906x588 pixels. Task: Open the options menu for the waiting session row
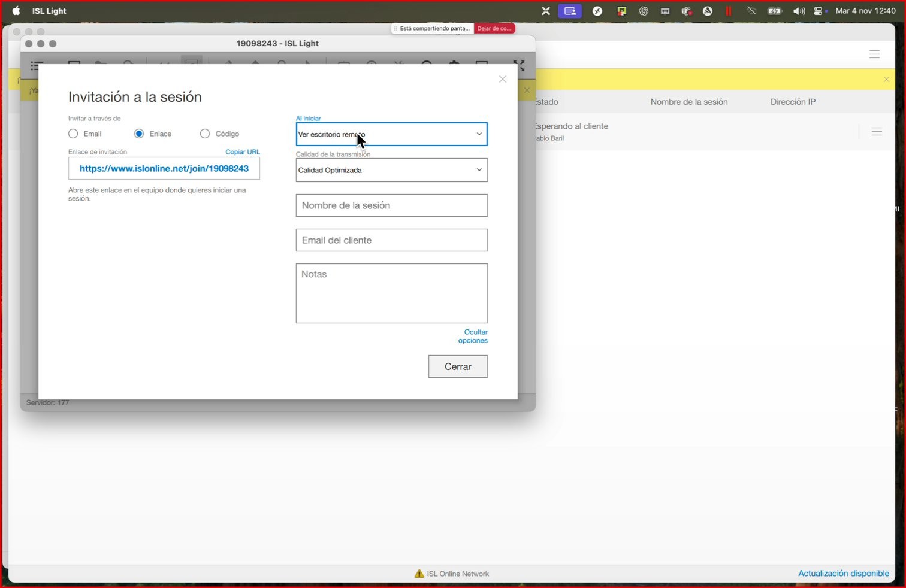tap(877, 132)
